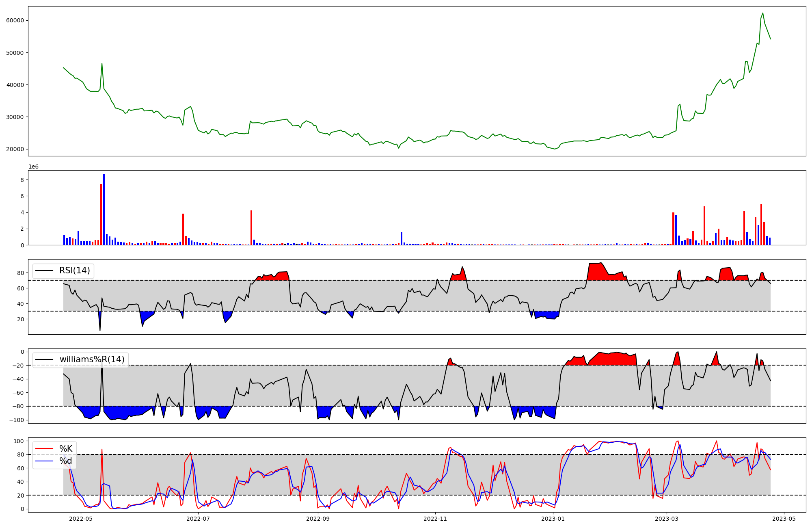The image size is (812, 528).
Task: Click the black RSI legend line sample
Action: tap(44, 270)
